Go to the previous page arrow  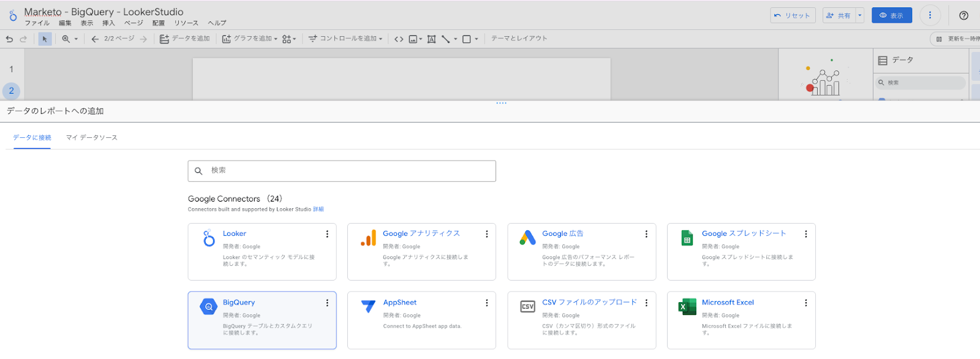click(x=95, y=39)
